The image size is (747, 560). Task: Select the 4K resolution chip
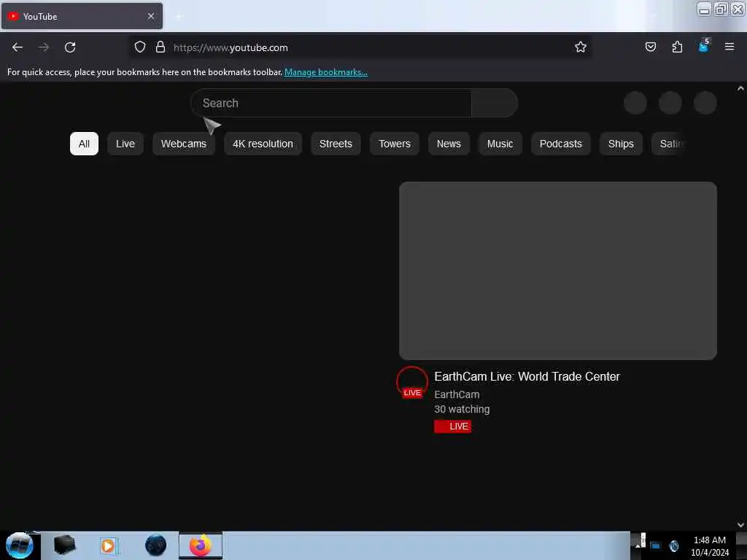[263, 144]
